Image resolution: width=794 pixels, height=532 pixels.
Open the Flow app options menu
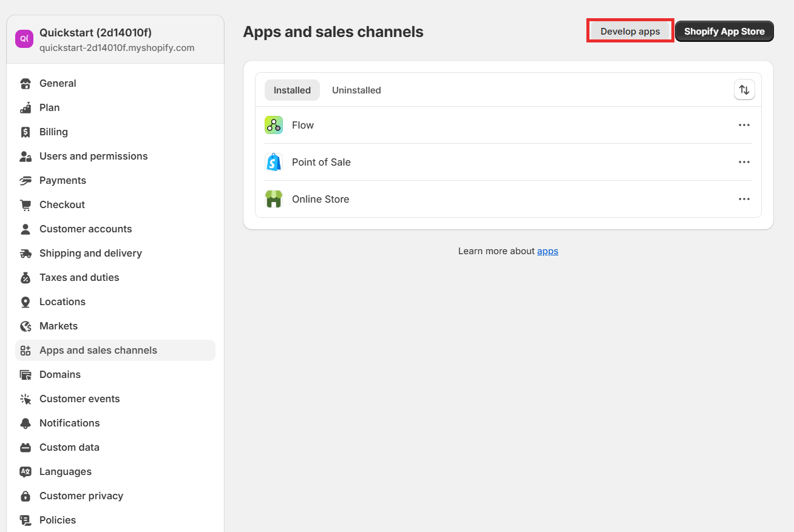point(744,125)
